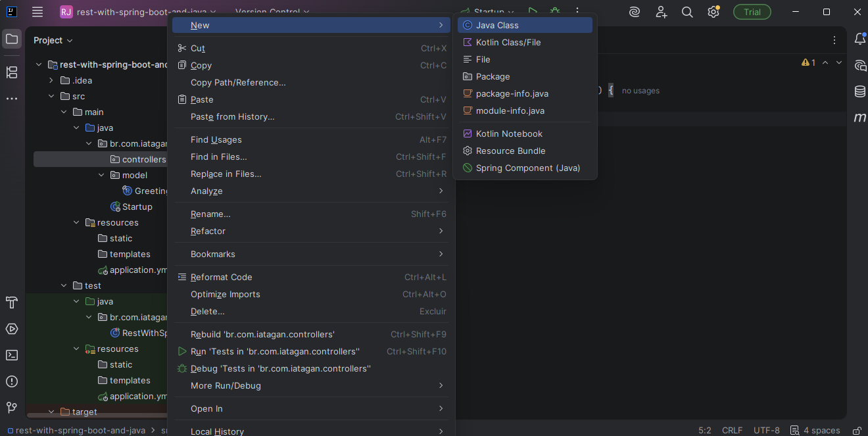Click the Trial license button
The width and height of the screenshot is (868, 436).
pos(752,12)
